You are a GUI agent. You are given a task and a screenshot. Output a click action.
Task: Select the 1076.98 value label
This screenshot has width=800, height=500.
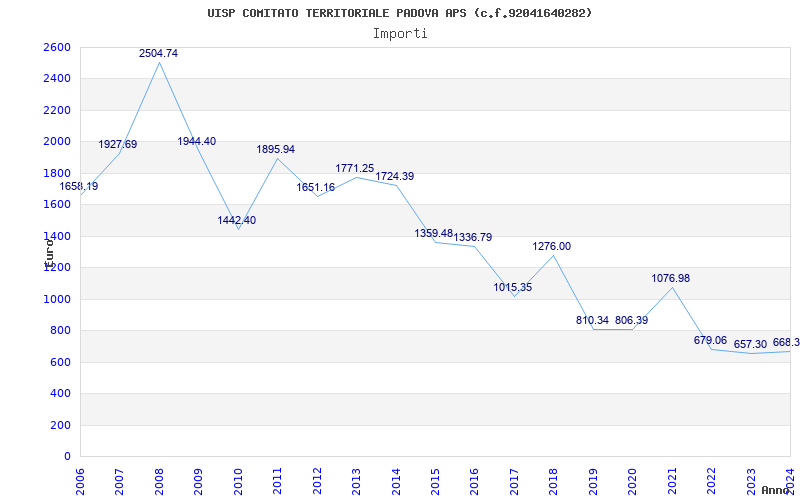pos(671,279)
